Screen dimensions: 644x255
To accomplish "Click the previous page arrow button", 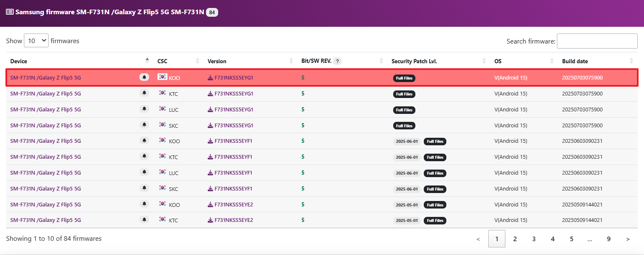I will click(478, 239).
